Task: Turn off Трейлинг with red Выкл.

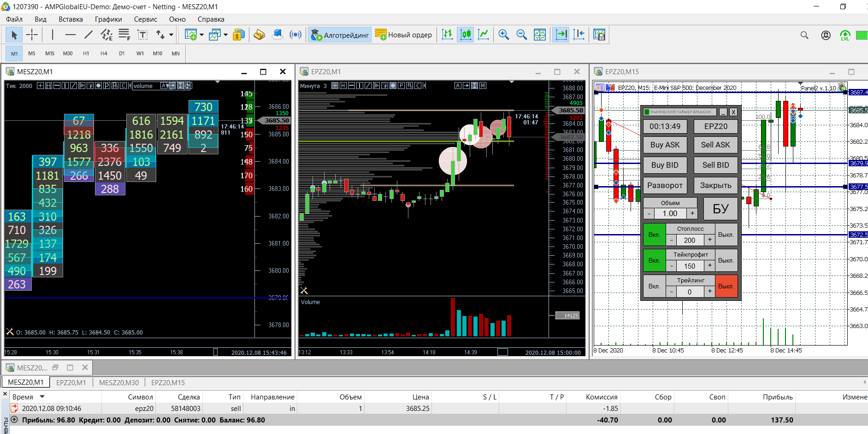Action: point(726,286)
